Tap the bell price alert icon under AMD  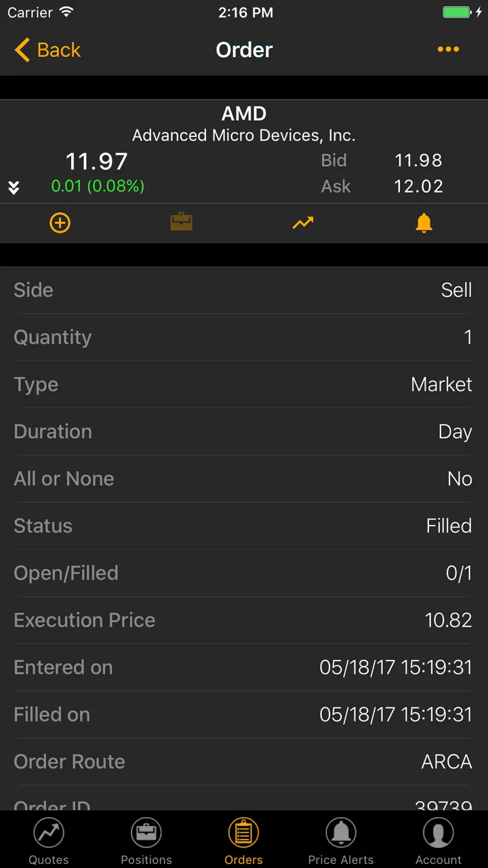(424, 222)
